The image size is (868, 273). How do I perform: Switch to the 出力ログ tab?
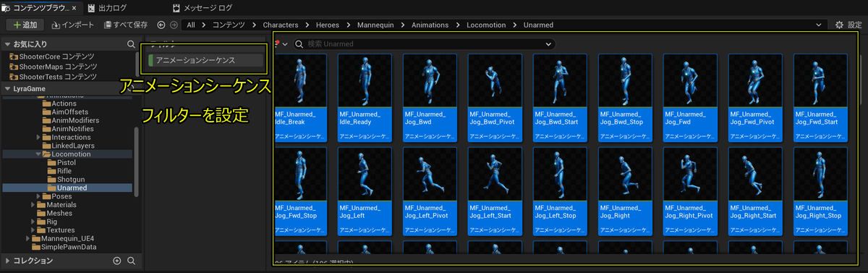(108, 7)
